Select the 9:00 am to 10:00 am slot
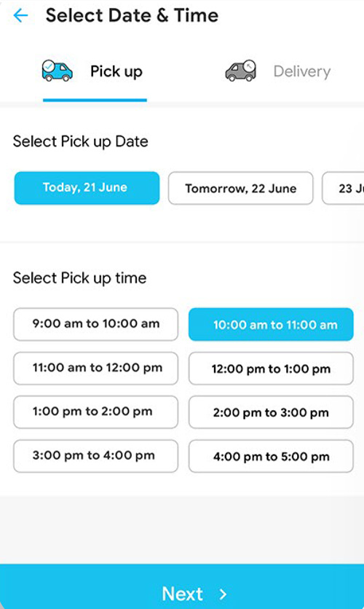Image resolution: width=364 pixels, height=609 pixels. click(96, 324)
